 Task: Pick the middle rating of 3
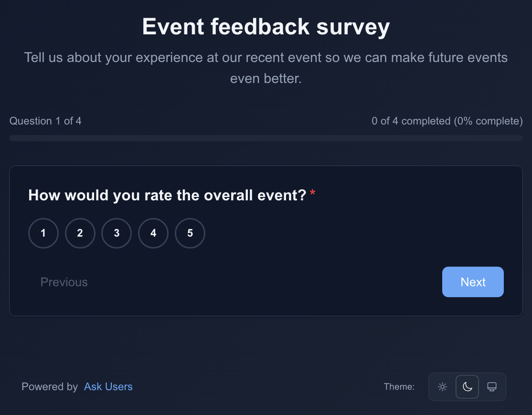(117, 233)
